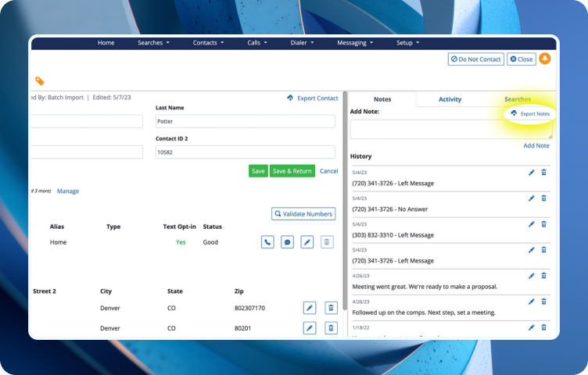This screenshot has width=588, height=375.
Task: Click the text message bubble icon
Action: click(x=288, y=242)
